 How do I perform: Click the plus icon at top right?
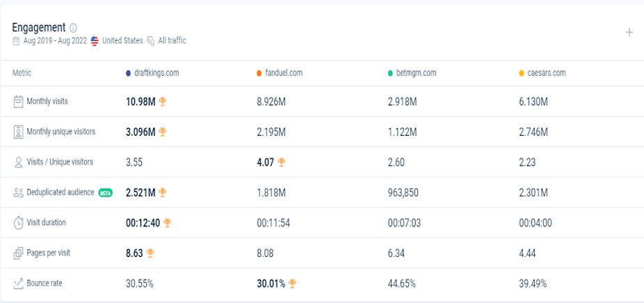[629, 33]
